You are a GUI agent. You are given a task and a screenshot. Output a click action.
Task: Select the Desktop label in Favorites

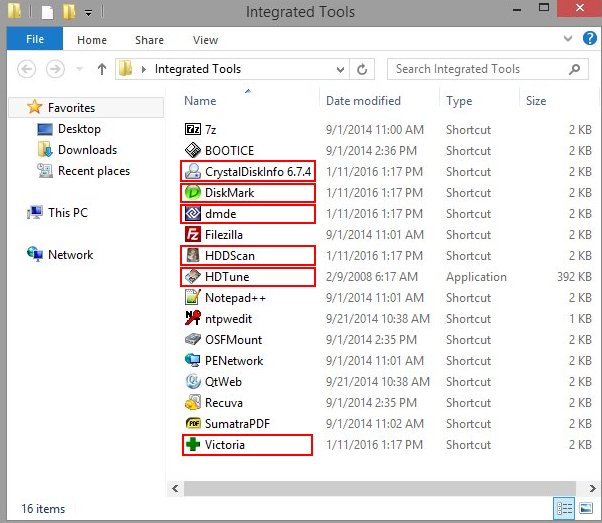pyautogui.click(x=79, y=129)
